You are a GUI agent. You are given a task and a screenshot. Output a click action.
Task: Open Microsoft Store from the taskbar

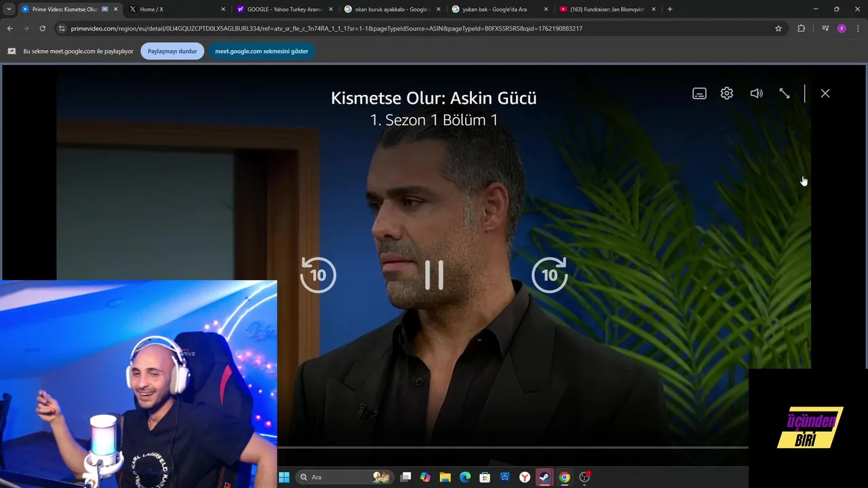pyautogui.click(x=485, y=477)
